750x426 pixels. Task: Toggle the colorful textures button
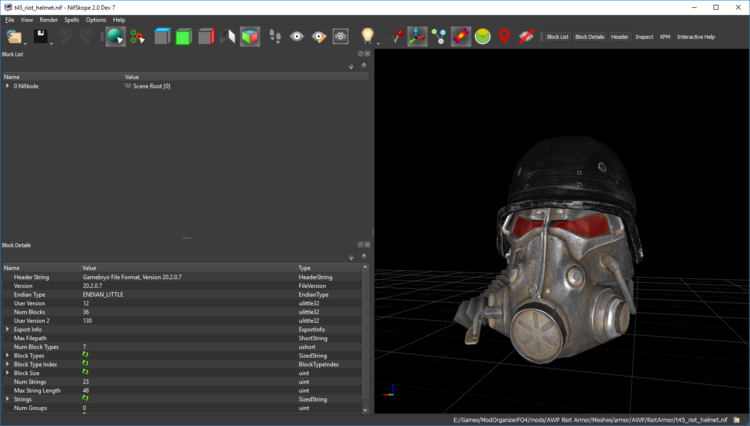pos(461,37)
